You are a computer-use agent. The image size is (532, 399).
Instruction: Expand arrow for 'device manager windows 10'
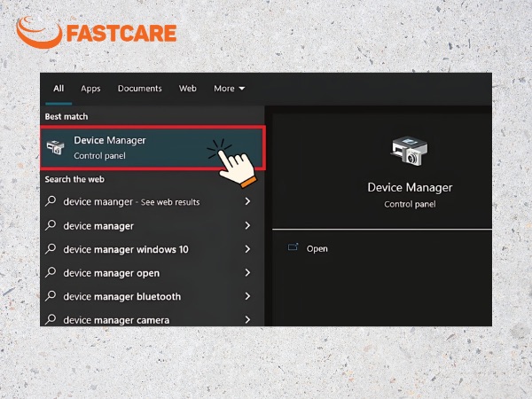pos(247,249)
